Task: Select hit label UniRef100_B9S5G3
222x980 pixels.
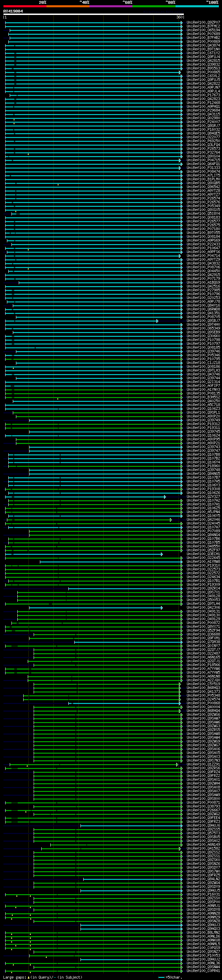Action: coord(203,68)
